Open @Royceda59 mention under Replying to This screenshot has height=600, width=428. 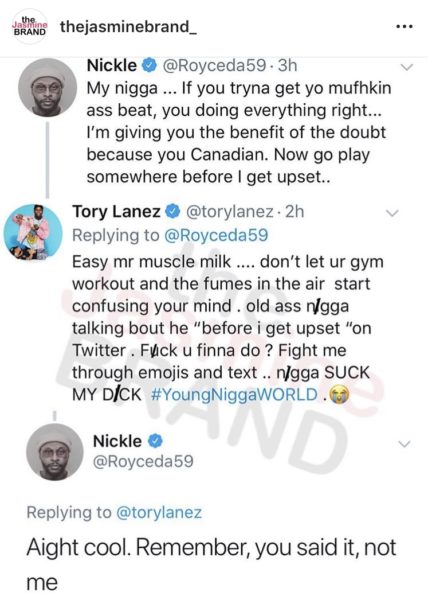(x=216, y=235)
